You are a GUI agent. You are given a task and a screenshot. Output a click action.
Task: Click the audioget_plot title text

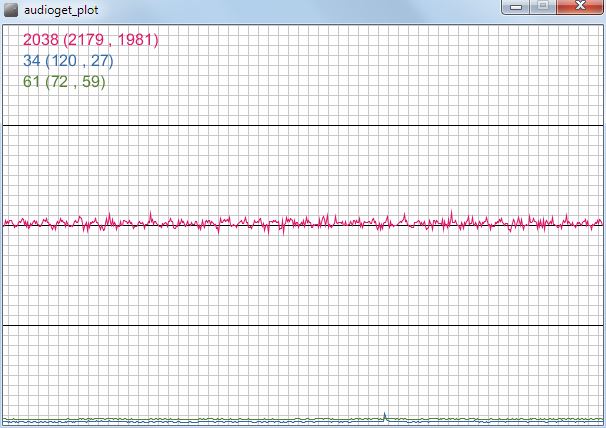click(x=61, y=10)
